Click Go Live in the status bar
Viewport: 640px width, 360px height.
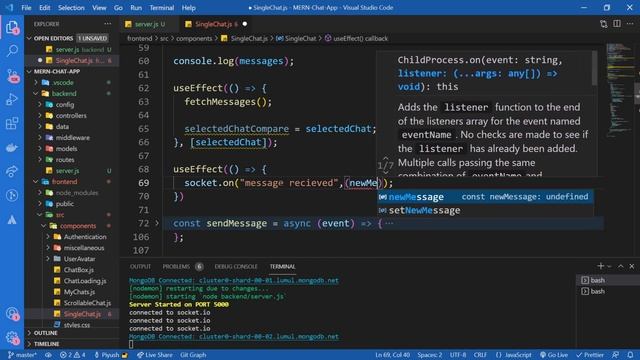tap(553, 355)
